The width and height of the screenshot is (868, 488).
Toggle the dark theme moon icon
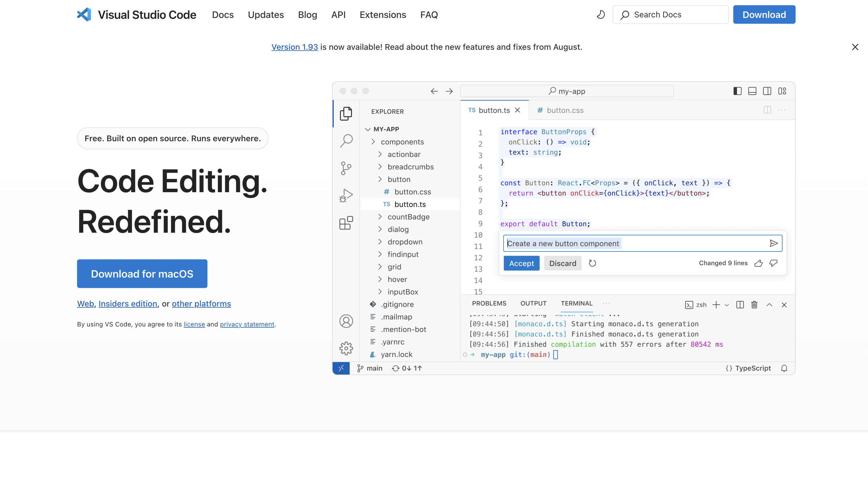(601, 14)
